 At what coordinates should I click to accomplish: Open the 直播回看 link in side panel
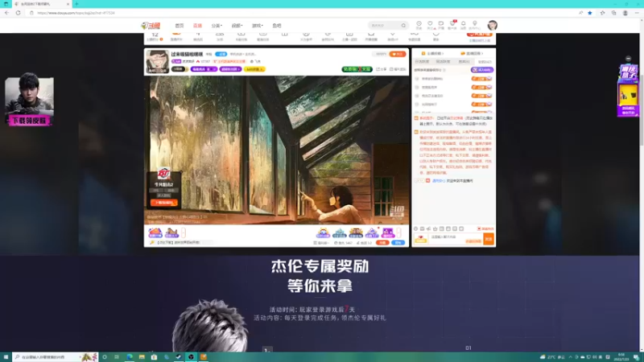[472, 53]
